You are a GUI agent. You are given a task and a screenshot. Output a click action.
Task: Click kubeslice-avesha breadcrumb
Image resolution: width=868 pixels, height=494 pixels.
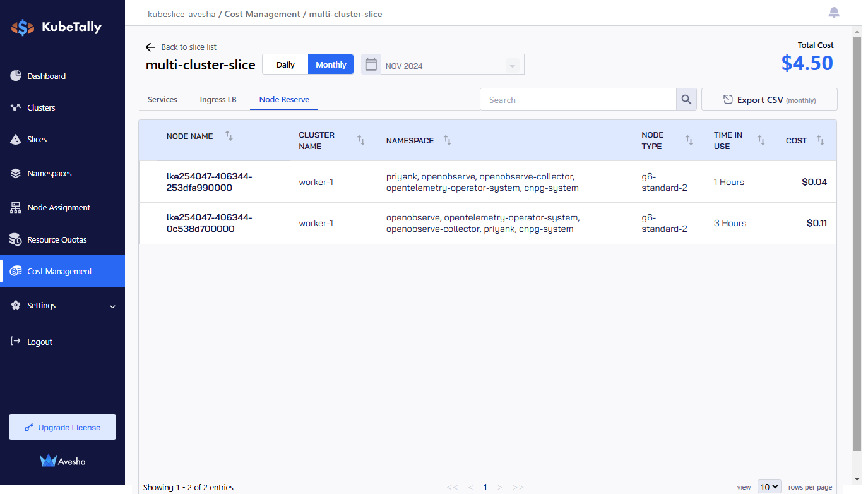click(x=182, y=14)
